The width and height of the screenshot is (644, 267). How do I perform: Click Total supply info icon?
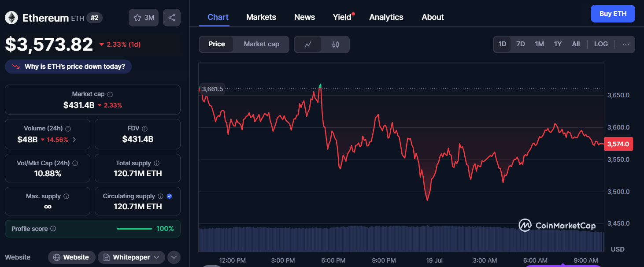point(157,163)
